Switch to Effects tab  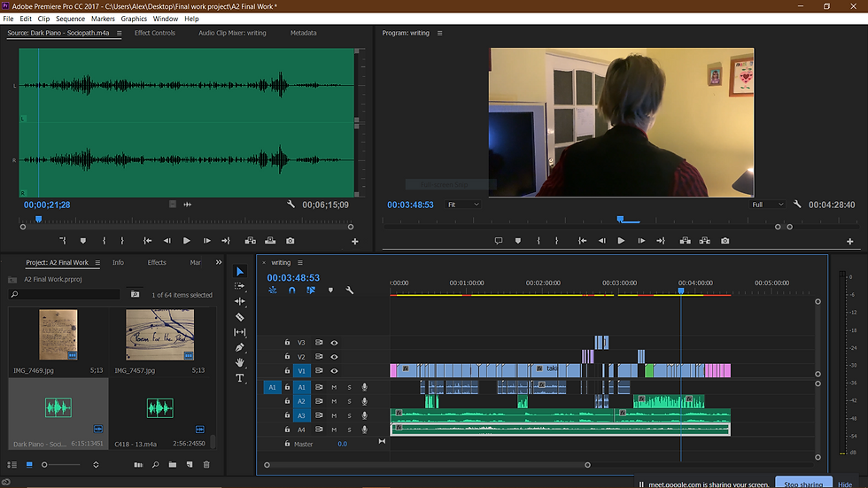click(x=157, y=263)
